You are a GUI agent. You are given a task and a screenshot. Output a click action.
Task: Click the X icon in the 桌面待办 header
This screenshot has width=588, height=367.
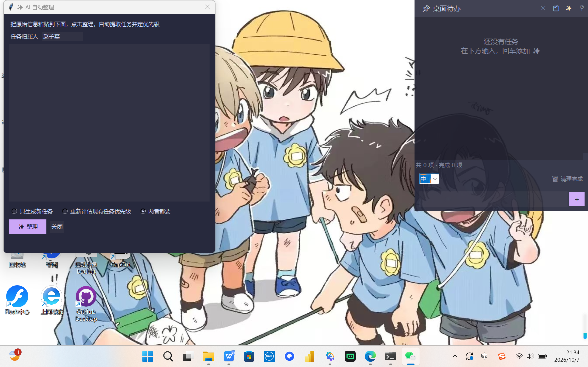tap(543, 8)
